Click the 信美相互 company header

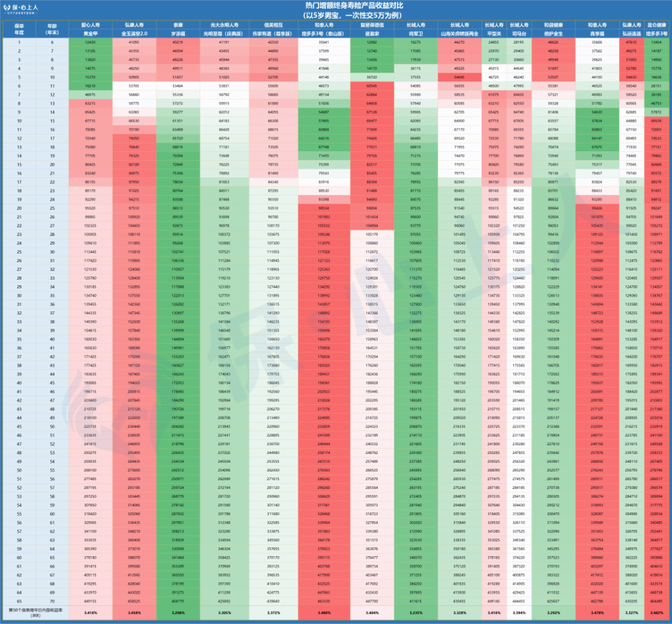point(273,25)
